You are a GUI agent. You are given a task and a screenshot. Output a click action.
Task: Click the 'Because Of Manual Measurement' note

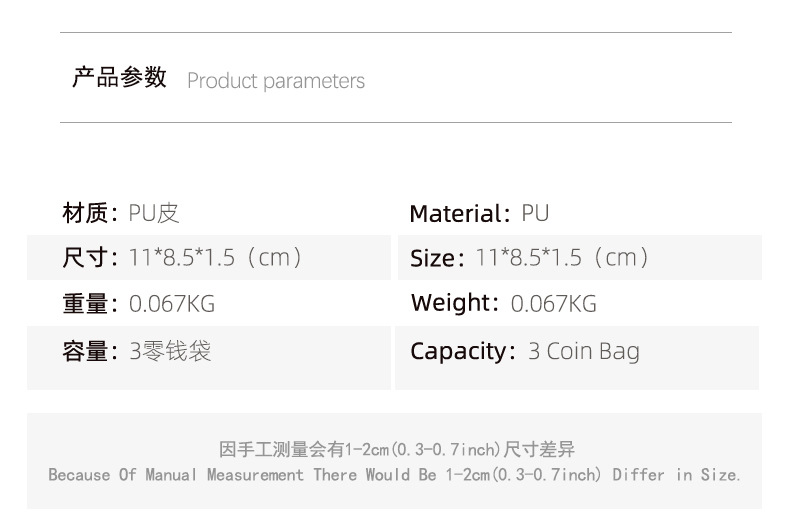click(x=395, y=475)
